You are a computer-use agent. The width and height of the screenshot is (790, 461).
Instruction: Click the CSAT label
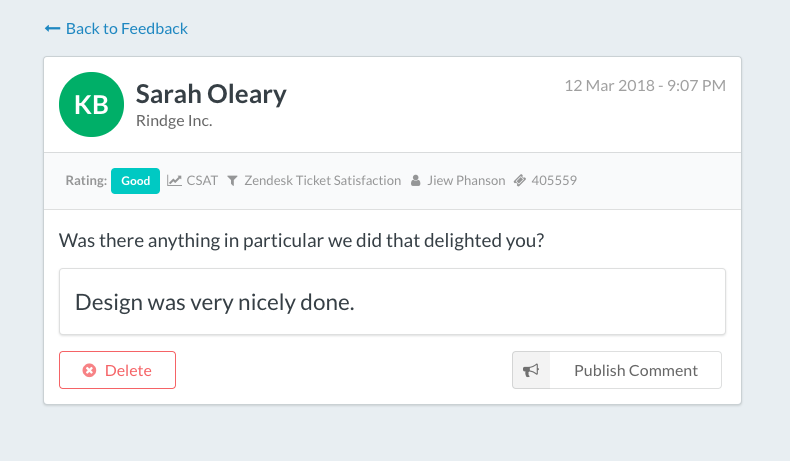(202, 181)
